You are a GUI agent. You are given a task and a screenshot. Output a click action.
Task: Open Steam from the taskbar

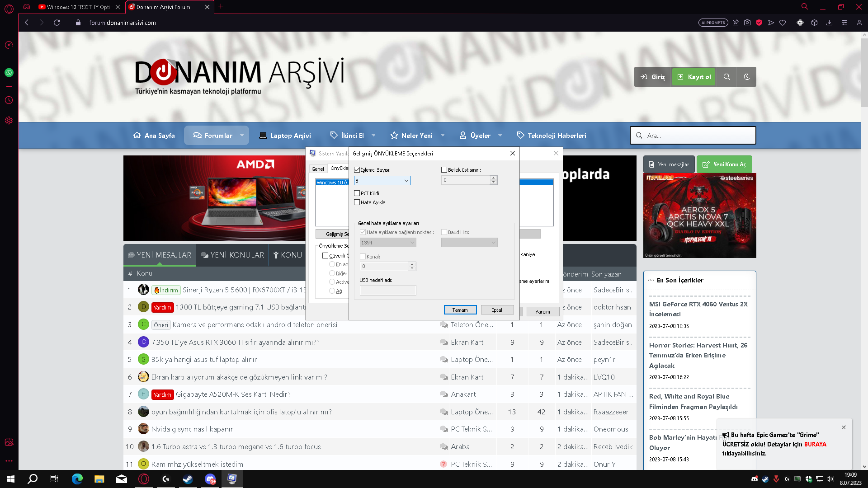pos(188,479)
